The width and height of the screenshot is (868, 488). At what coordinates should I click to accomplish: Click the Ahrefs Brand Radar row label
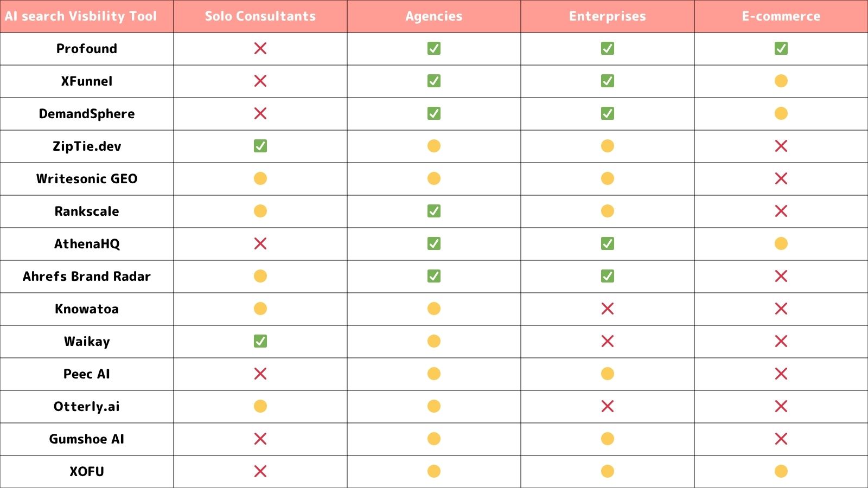point(87,277)
